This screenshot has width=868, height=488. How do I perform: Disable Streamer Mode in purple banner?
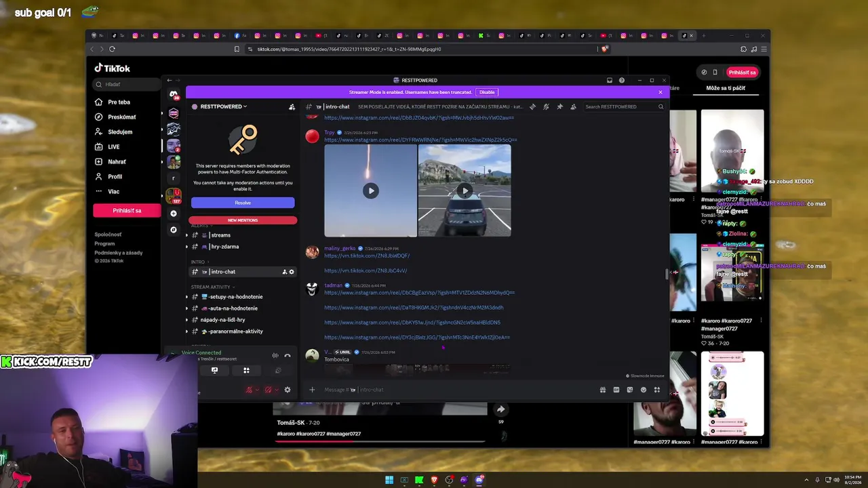pyautogui.click(x=487, y=92)
